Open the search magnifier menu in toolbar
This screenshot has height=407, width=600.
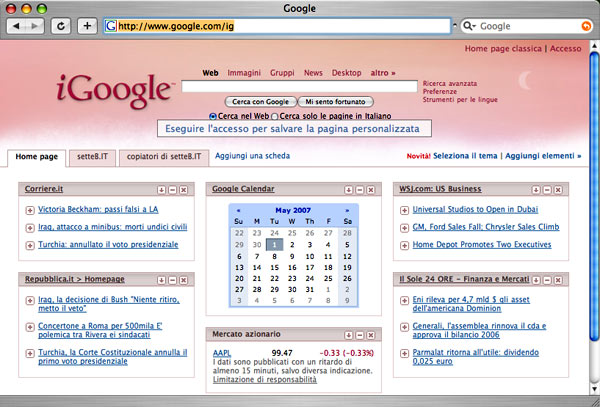pyautogui.click(x=469, y=26)
